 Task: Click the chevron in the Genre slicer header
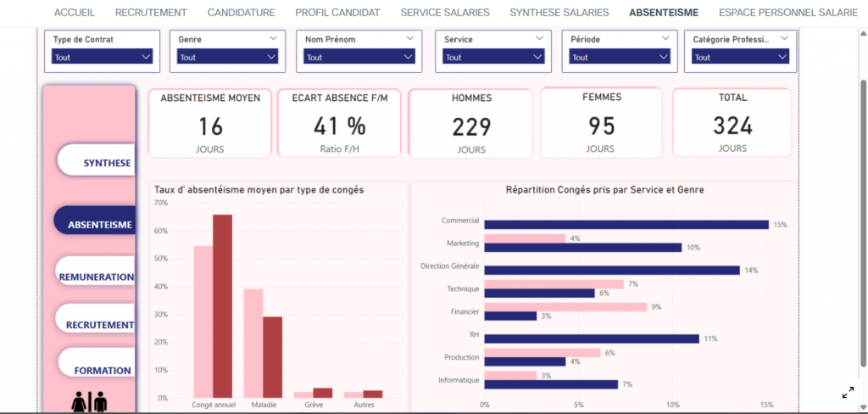tap(273, 39)
